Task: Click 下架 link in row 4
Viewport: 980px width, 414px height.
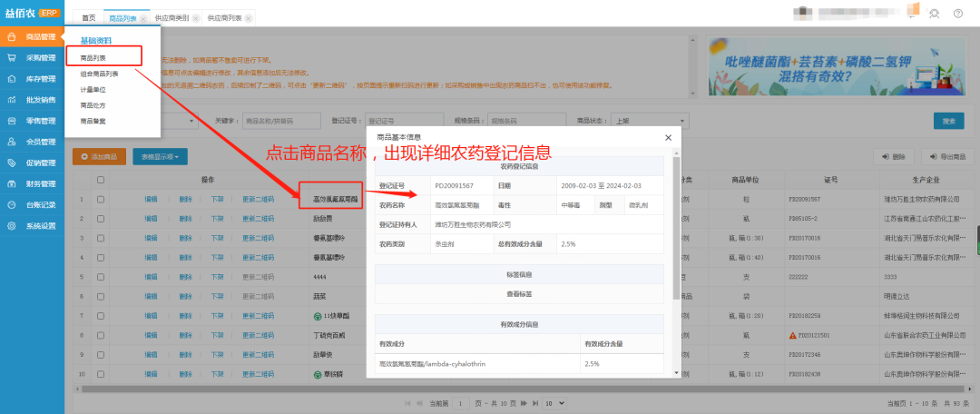Action: pos(217,258)
